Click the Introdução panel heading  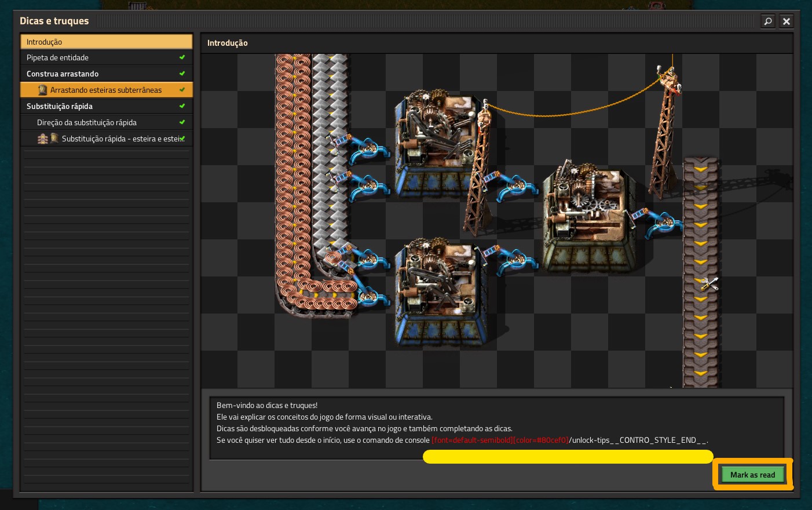point(228,43)
